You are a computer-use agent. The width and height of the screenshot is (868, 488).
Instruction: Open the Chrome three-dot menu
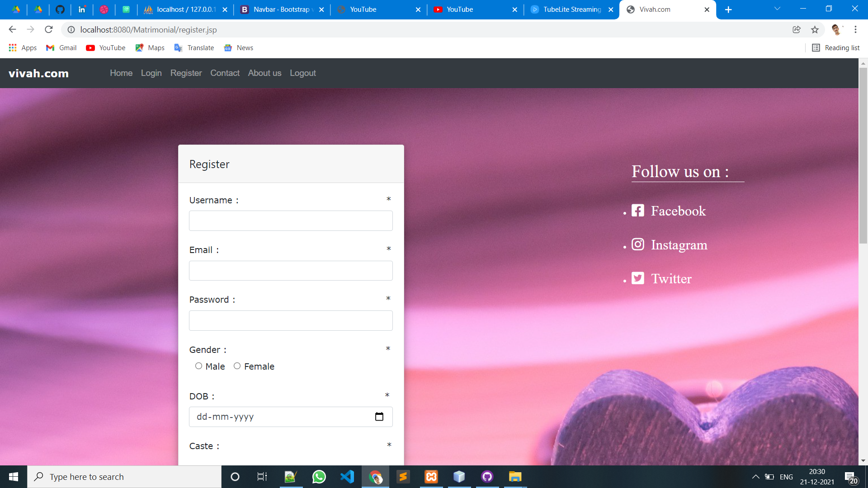(855, 30)
